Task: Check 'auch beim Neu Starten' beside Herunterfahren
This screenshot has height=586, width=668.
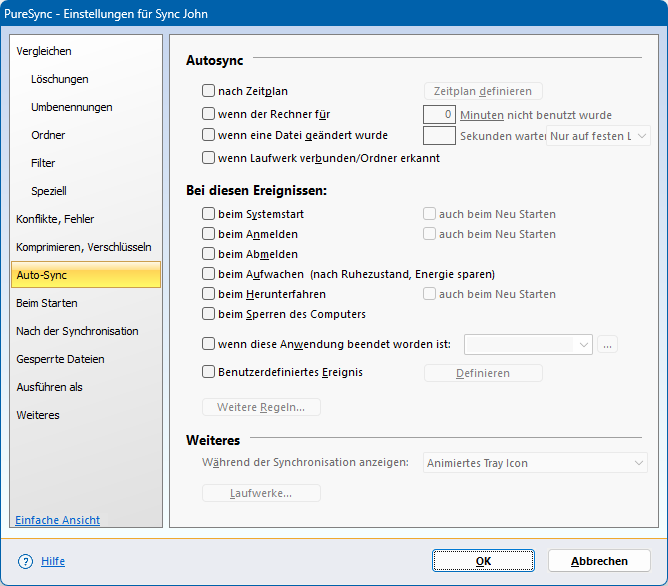Action: pos(429,293)
